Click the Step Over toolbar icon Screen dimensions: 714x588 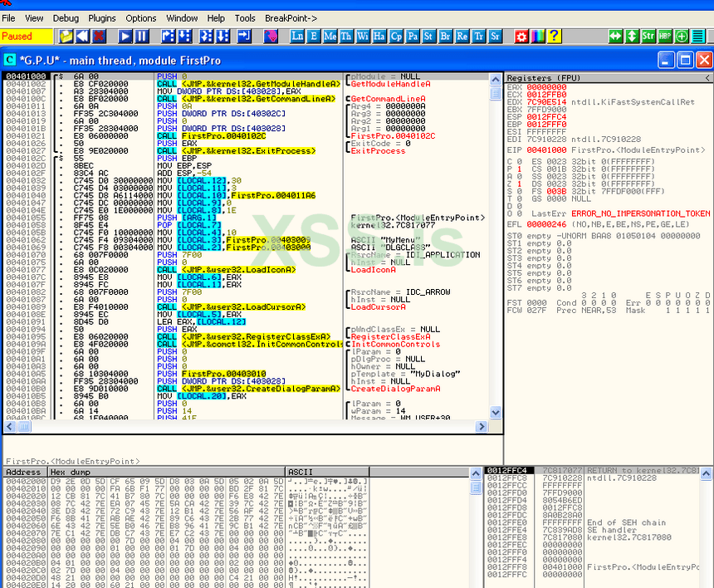tap(185, 37)
